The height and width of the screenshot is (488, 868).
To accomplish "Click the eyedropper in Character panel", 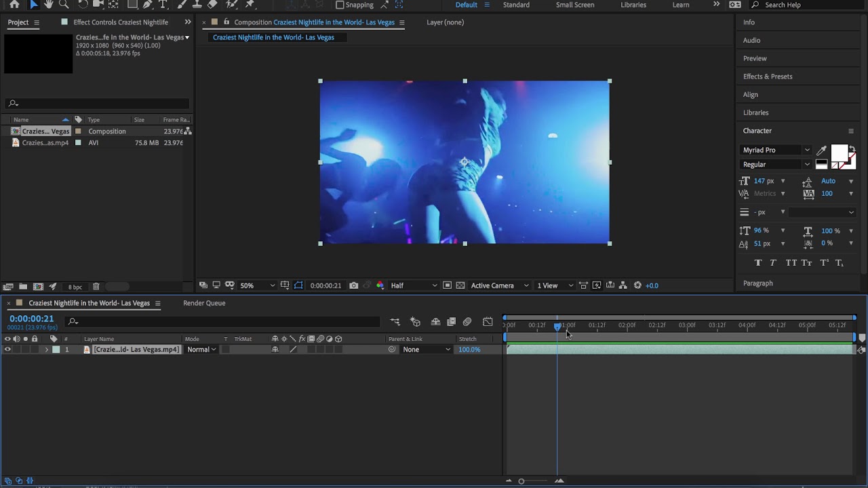I will coord(822,150).
